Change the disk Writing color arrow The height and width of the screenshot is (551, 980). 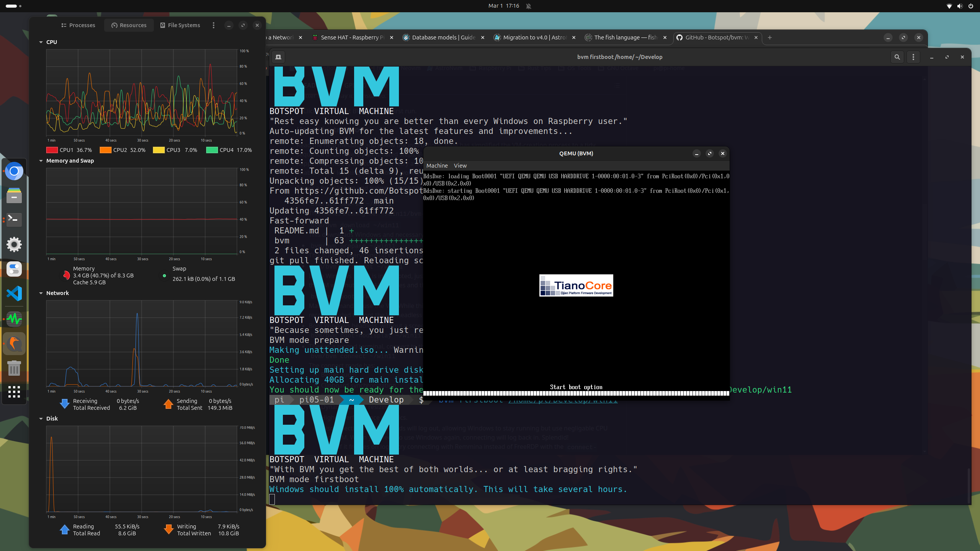click(168, 529)
